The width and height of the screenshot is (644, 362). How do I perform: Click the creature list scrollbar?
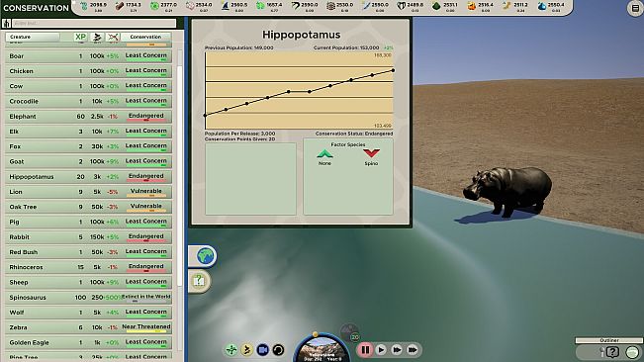(x=179, y=176)
